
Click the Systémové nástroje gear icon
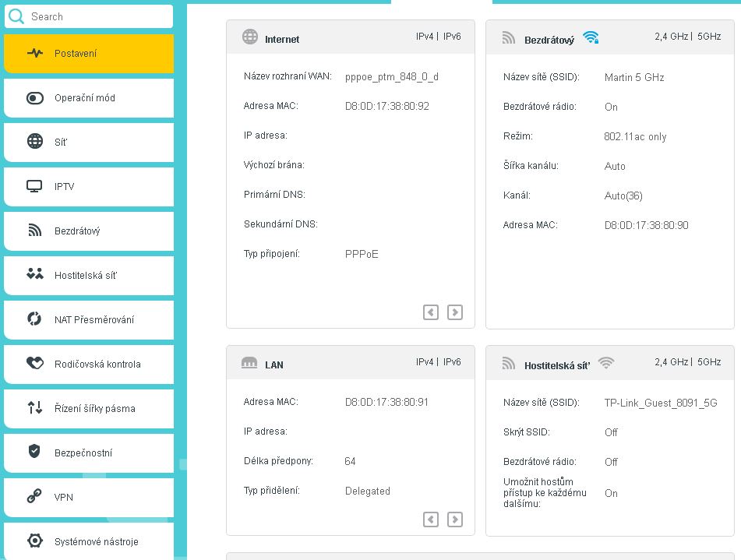click(x=34, y=541)
